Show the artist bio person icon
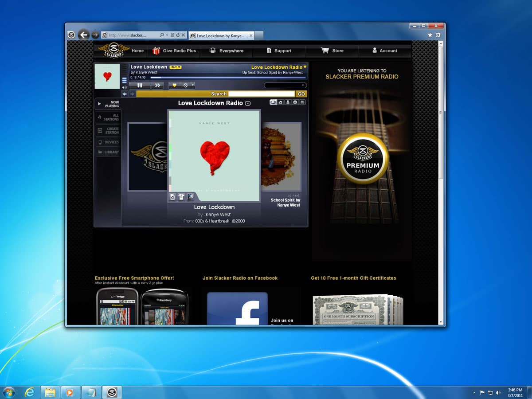 point(288,102)
